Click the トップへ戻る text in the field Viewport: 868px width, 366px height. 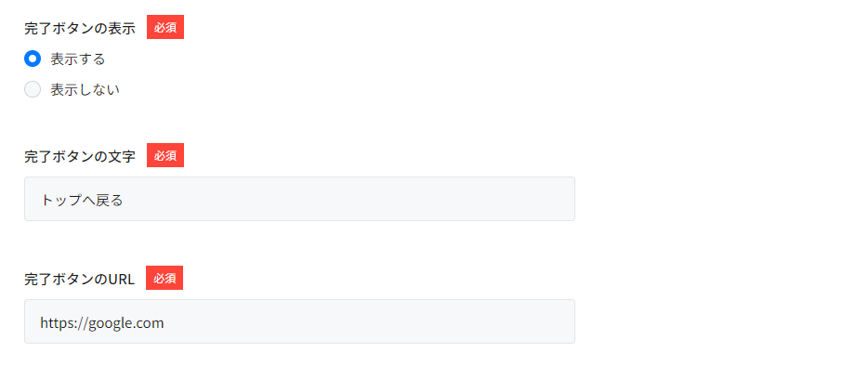click(82, 200)
